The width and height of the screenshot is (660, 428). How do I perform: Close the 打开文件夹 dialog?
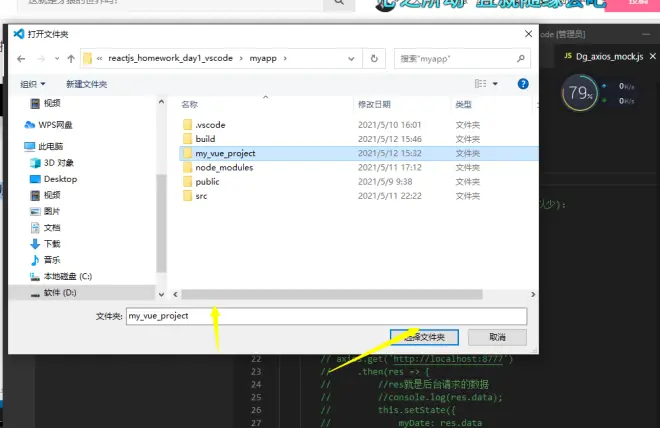pos(528,34)
